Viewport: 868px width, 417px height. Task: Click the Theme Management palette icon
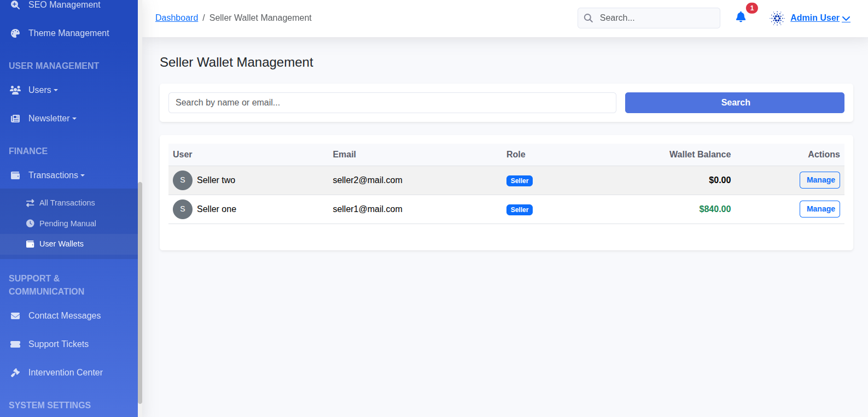pyautogui.click(x=15, y=33)
